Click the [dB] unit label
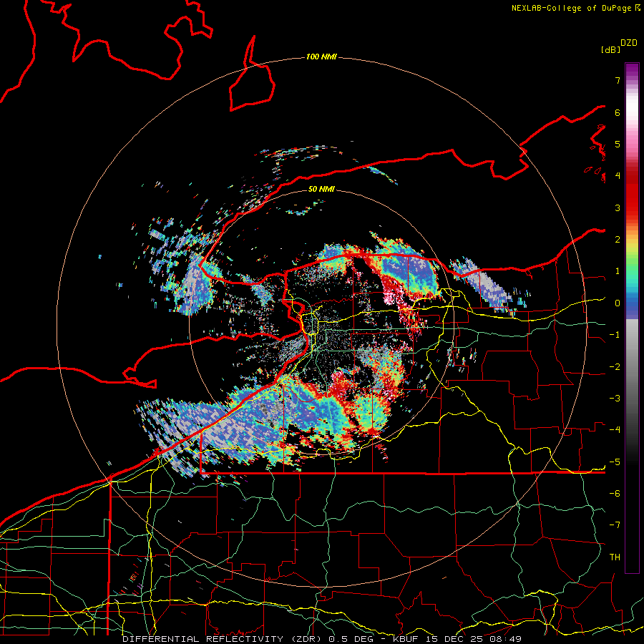 point(610,49)
